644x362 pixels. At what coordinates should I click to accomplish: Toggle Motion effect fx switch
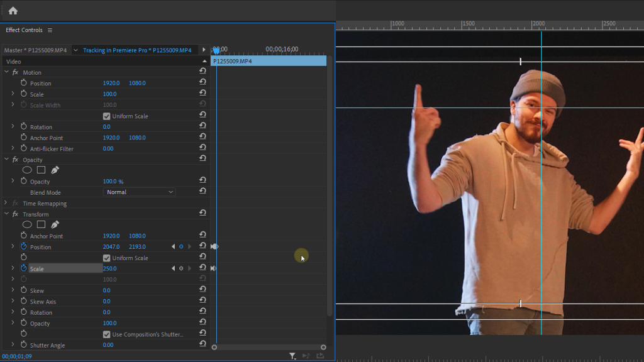point(15,72)
